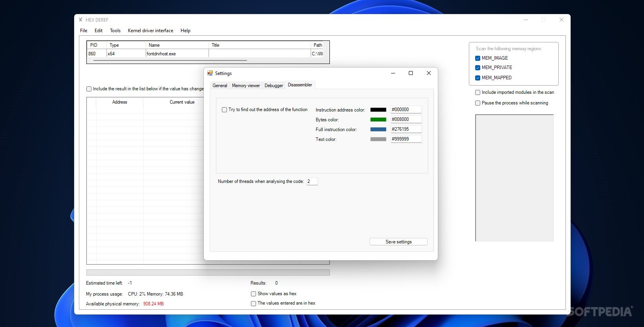Click the scan progress bar
This screenshot has height=327, width=644.
pyautogui.click(x=208, y=272)
